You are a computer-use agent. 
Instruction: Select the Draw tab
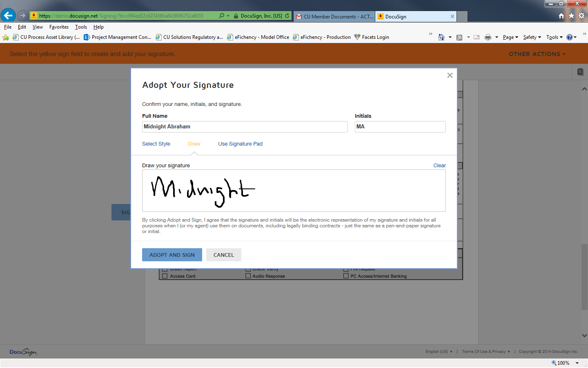194,144
